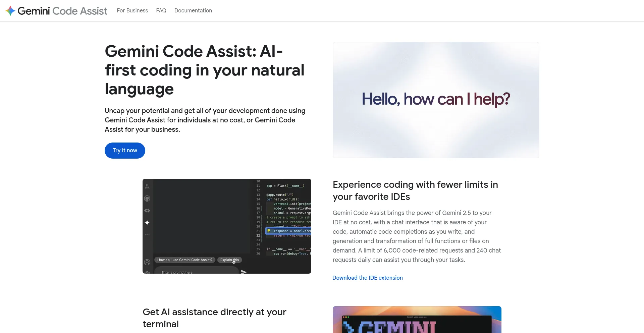Viewport: 644px width, 333px height.
Task: Open the Documentation link in header
Action: point(193,11)
